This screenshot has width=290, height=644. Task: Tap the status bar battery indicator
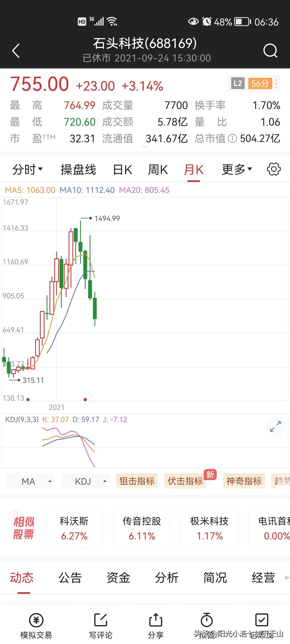[x=243, y=22]
